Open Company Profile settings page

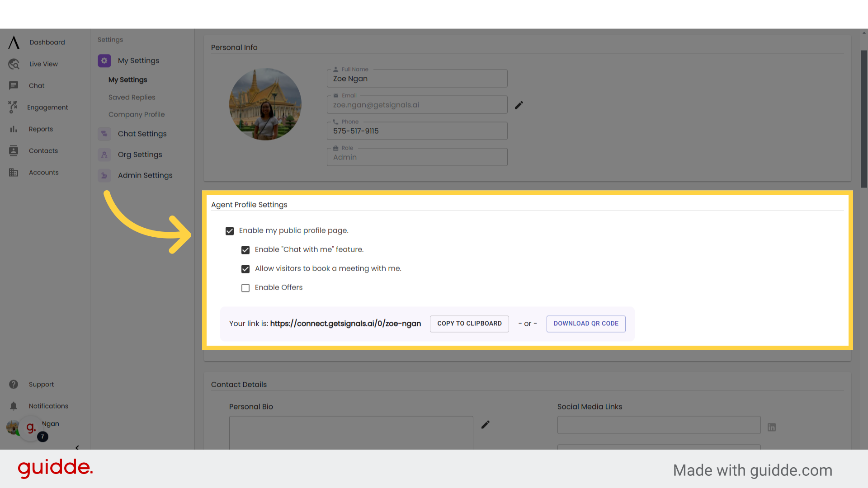coord(137,114)
